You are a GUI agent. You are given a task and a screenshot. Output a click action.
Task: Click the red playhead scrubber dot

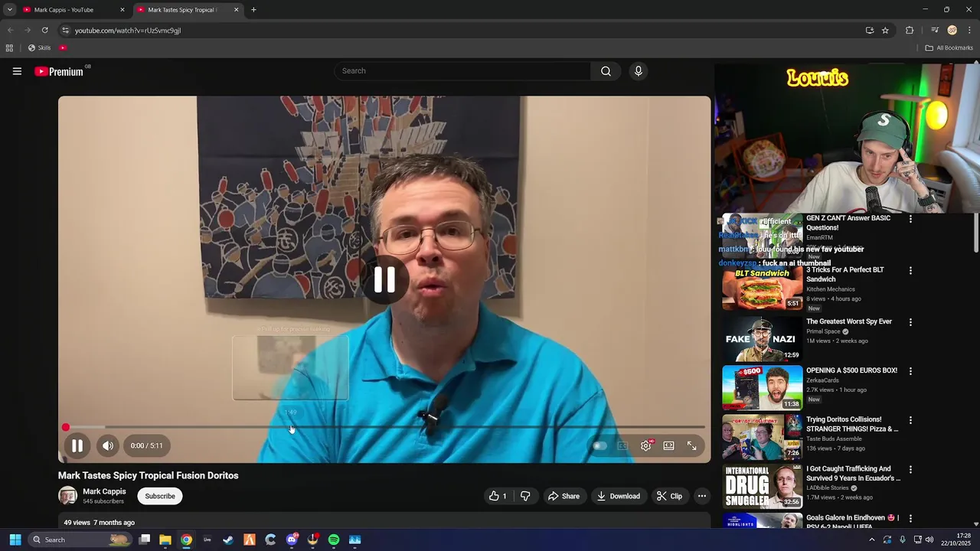(x=66, y=427)
